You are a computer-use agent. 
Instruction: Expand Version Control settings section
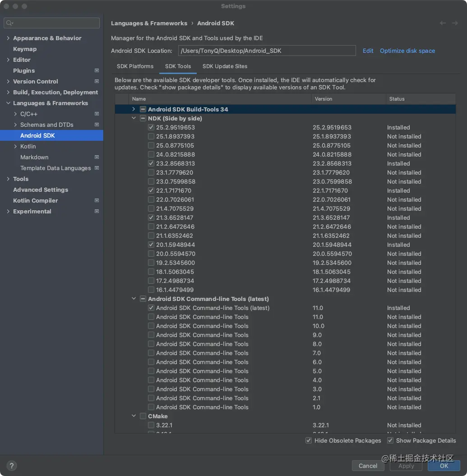coord(8,81)
